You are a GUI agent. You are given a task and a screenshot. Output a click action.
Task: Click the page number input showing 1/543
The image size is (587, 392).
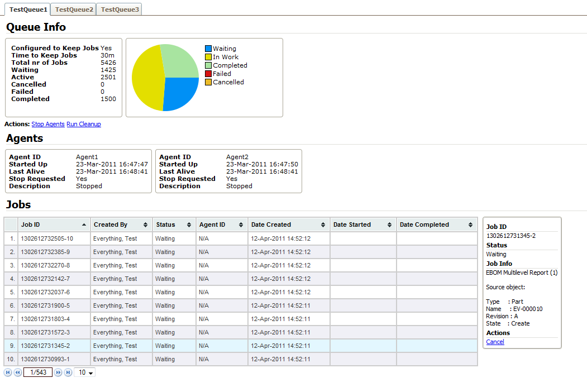(37, 372)
